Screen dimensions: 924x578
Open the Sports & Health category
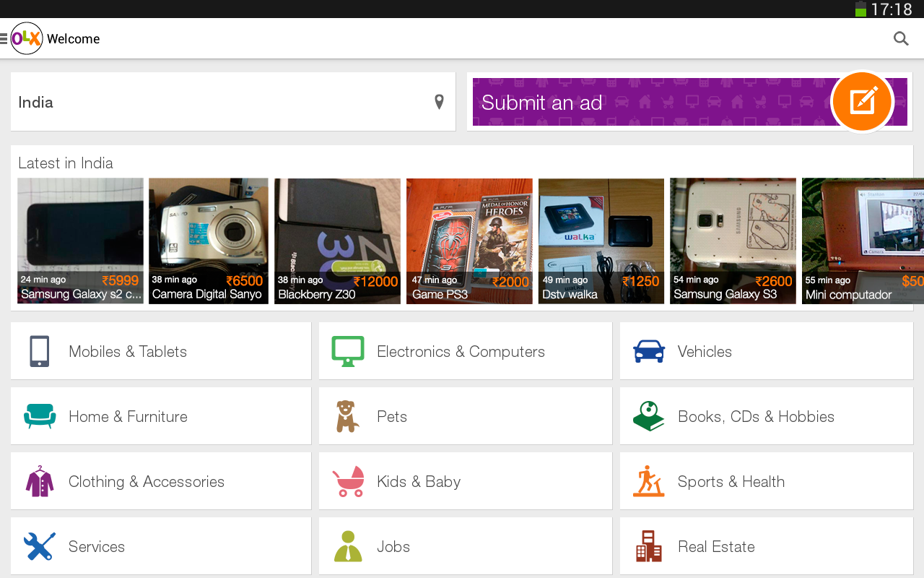[767, 481]
